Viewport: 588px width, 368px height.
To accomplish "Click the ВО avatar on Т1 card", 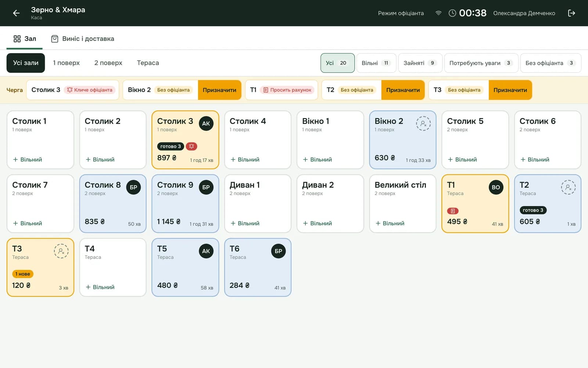I will click(496, 187).
